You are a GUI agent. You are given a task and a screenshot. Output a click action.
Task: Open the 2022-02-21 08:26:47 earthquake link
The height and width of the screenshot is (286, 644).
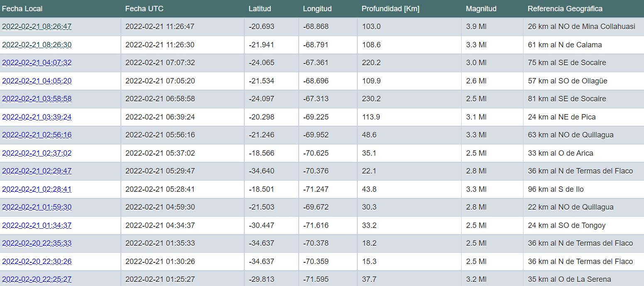coord(37,27)
